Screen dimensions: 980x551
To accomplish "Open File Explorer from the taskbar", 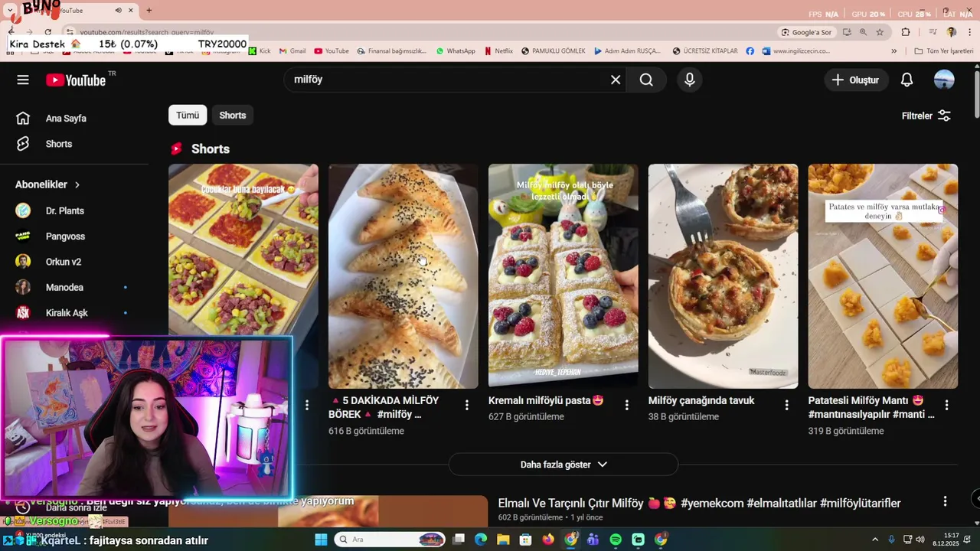I will point(503,540).
